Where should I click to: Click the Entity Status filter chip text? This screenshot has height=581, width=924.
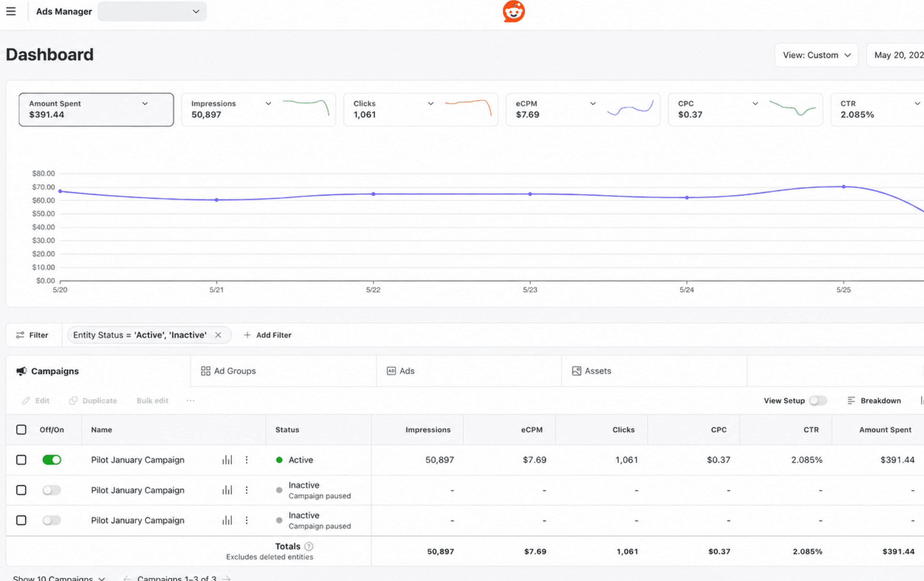140,335
